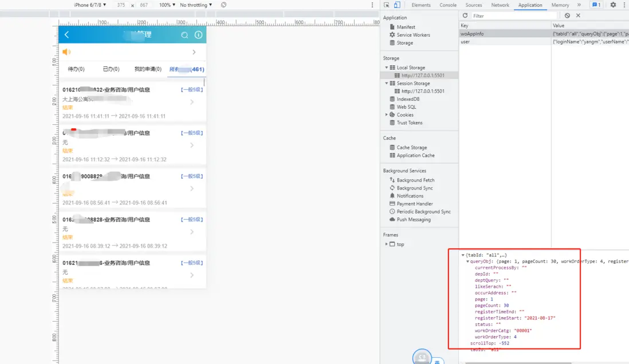Open the messages badge showing 1
Image resolution: width=629 pixels, height=364 pixels.
(x=596, y=5)
